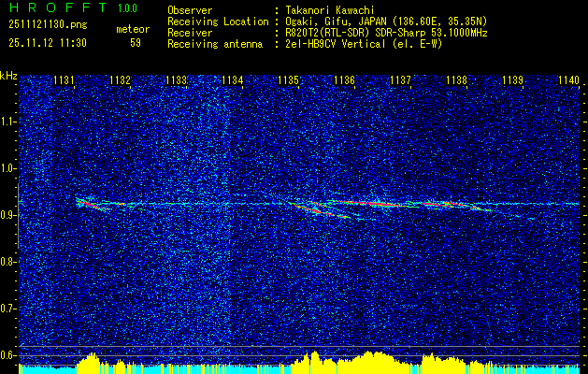The height and width of the screenshot is (374, 588).
Task: Click time marker 1140
Action: [x=569, y=80]
